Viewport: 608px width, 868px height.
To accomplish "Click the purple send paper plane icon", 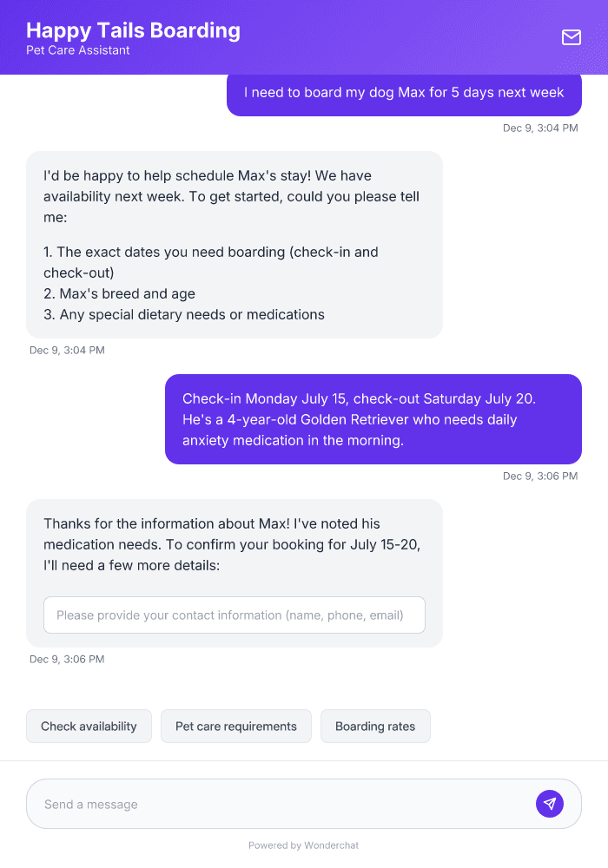I will tap(550, 803).
